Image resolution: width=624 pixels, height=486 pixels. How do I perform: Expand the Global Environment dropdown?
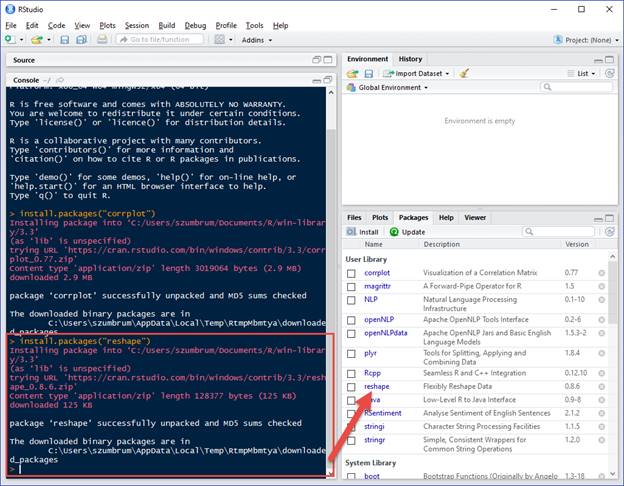click(389, 87)
